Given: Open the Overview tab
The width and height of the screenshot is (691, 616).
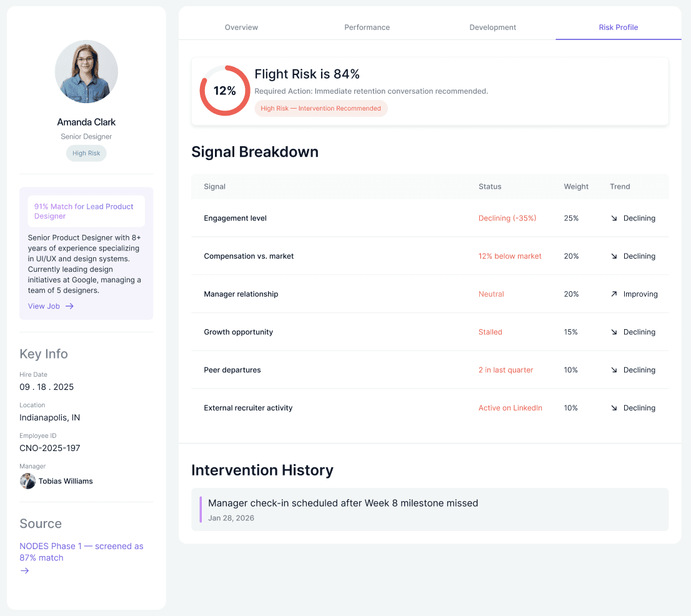Looking at the screenshot, I should pyautogui.click(x=241, y=27).
